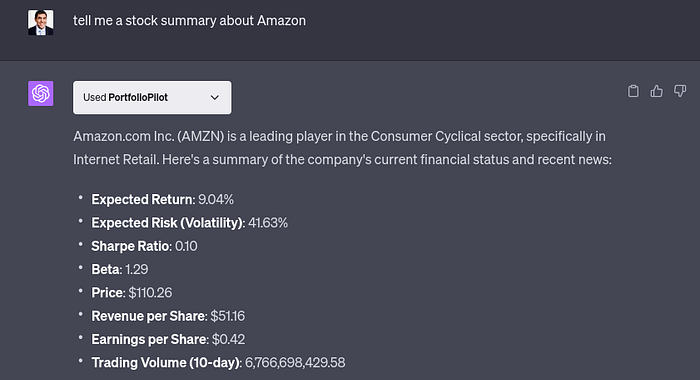Click the 6,766,698,429.58 volume value
Viewport: 700px width, 380px height.
295,362
